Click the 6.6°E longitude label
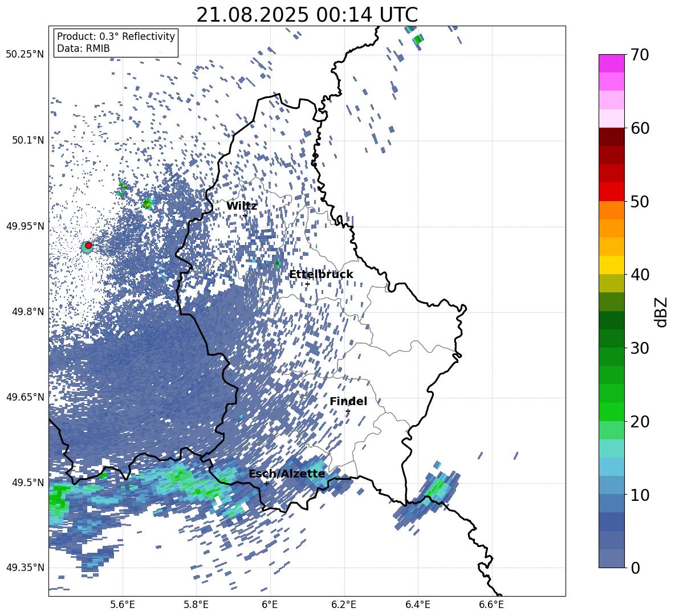675x616 pixels. tap(491, 605)
